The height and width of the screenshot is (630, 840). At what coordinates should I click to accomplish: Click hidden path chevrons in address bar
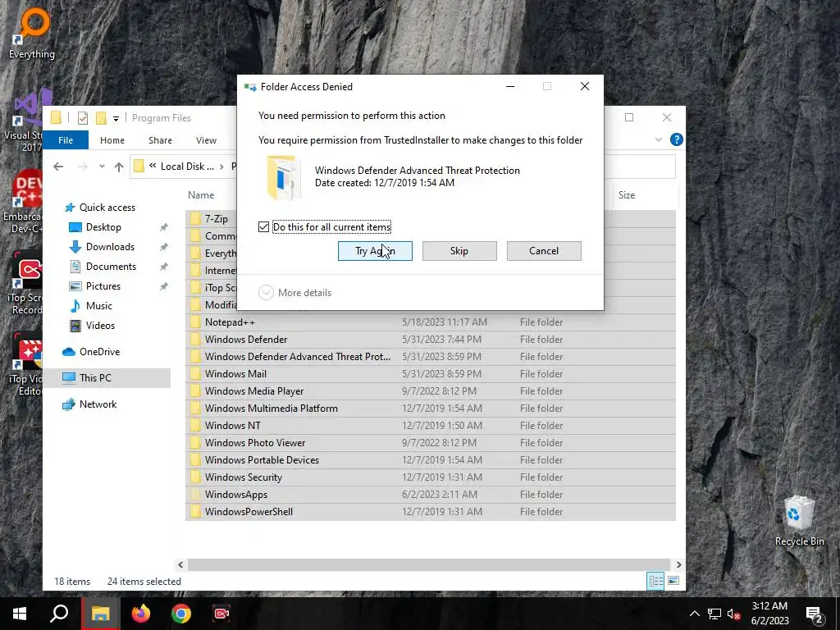(x=153, y=166)
